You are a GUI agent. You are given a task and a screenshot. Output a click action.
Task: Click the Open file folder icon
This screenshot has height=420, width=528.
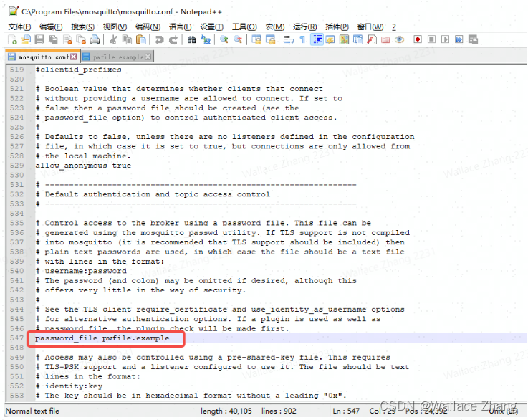[x=26, y=39]
